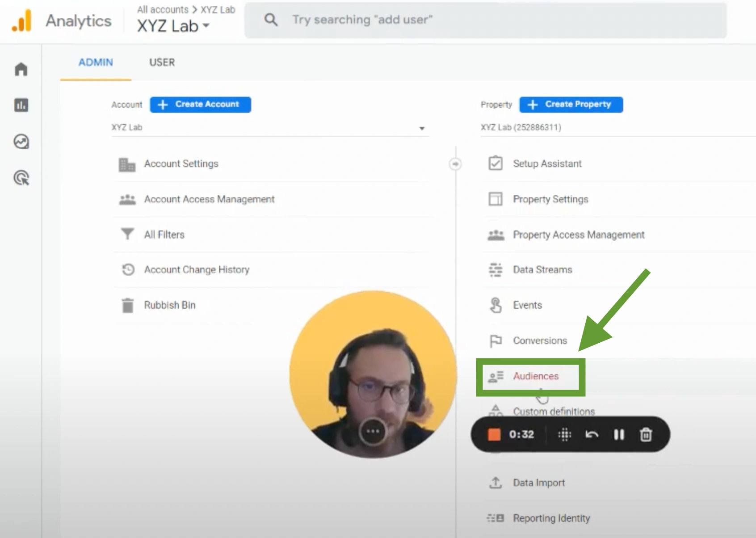Click the All Filters funnel icon

127,234
